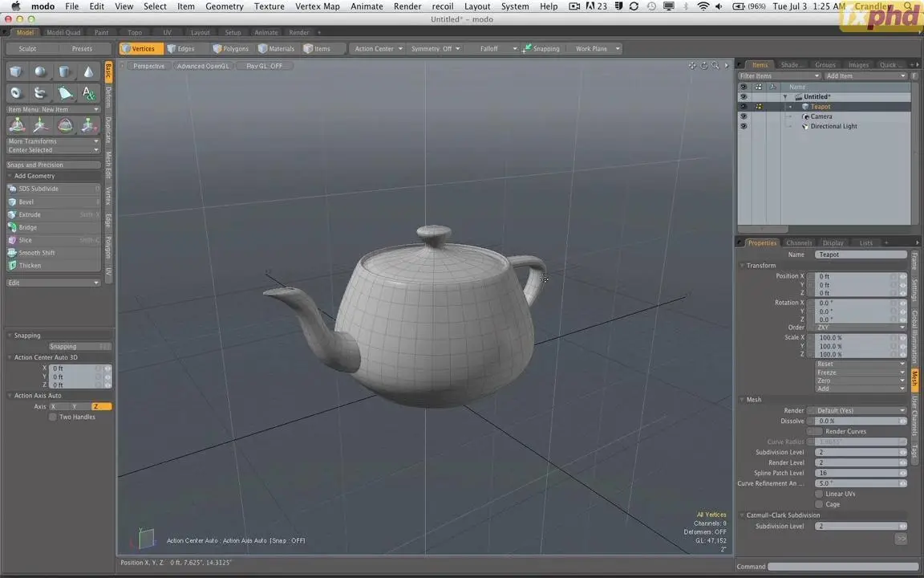The width and height of the screenshot is (924, 578).
Task: Click the SDS Subdivide tool
Action: pyautogui.click(x=54, y=189)
